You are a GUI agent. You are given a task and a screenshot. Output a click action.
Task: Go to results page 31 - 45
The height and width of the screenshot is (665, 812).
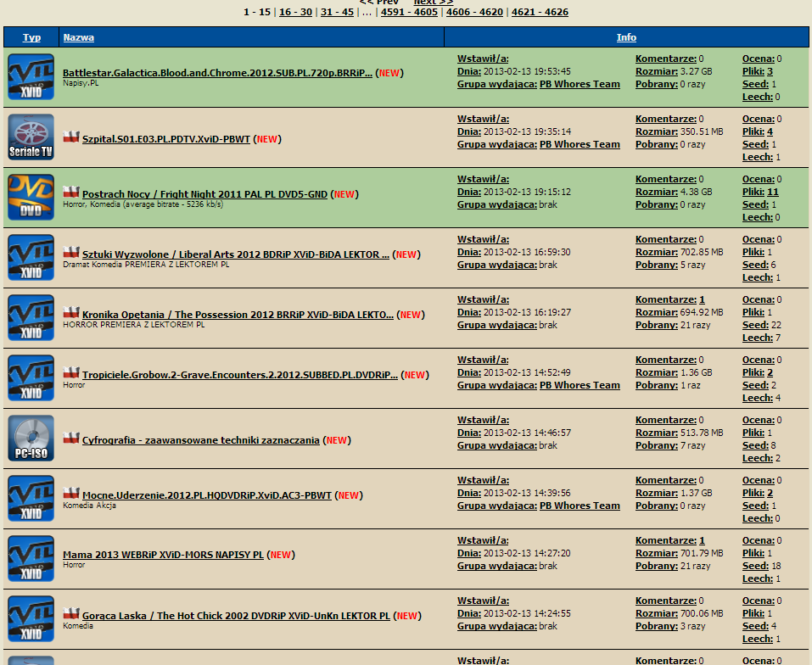[x=337, y=12]
